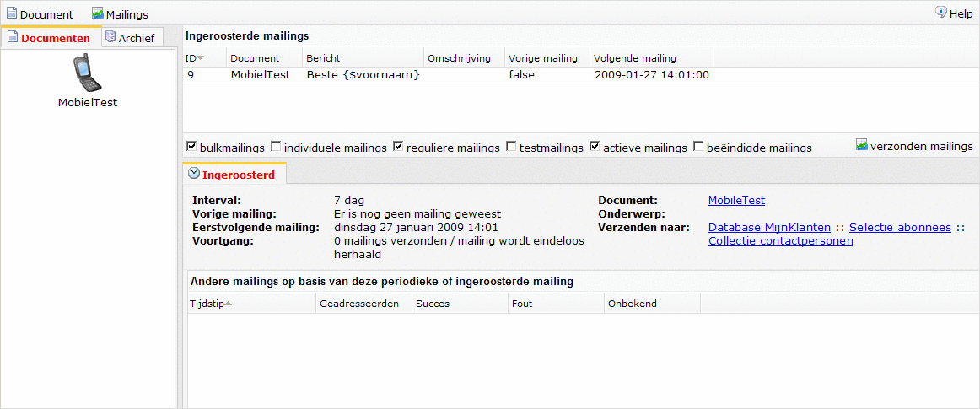Open the Mailings menu
980x409 pixels.
(x=127, y=14)
